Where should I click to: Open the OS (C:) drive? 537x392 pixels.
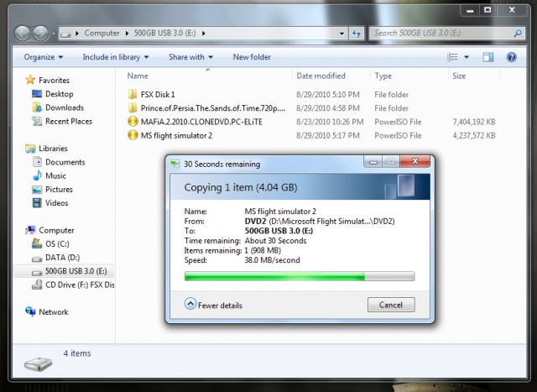point(57,244)
